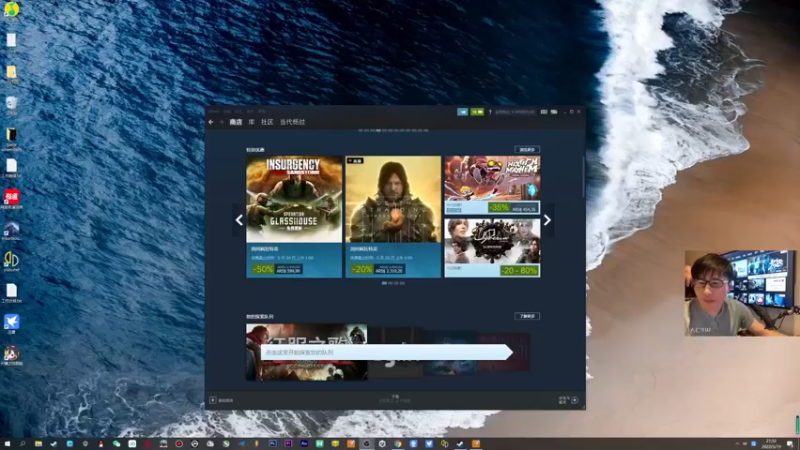
Task: Open taskbar search magnifier
Action: [x=22, y=444]
